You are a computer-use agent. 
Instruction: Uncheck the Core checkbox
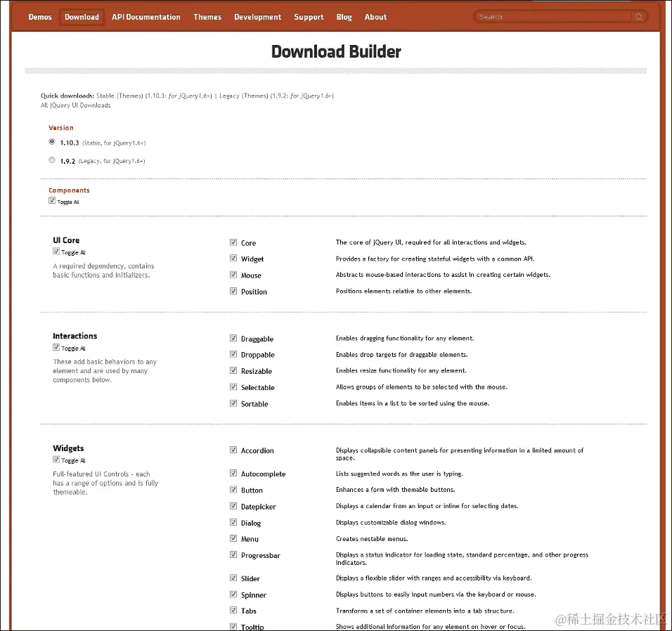tap(233, 242)
